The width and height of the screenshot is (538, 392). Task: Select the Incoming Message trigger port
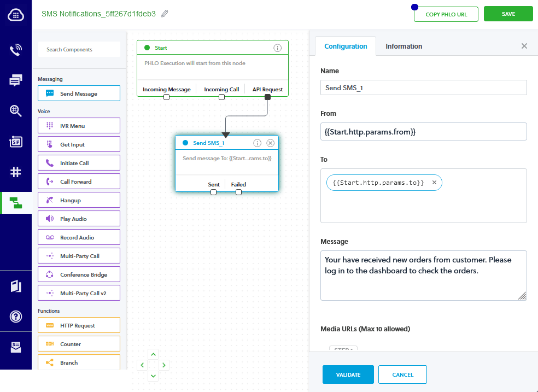click(166, 97)
